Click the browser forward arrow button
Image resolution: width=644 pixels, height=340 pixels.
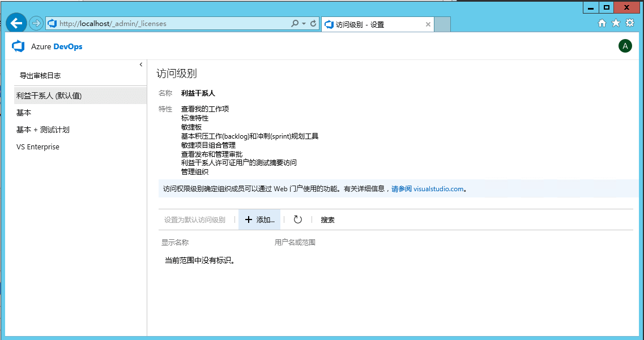36,23
